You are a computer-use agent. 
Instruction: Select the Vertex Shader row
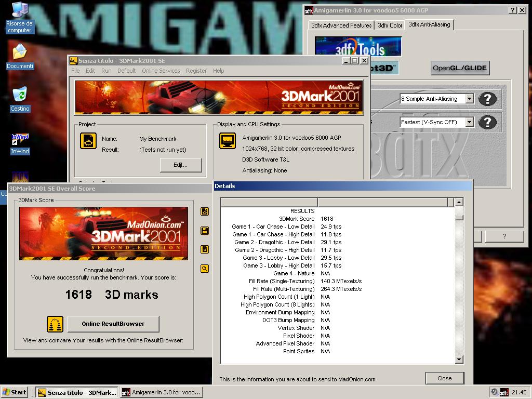point(338,328)
